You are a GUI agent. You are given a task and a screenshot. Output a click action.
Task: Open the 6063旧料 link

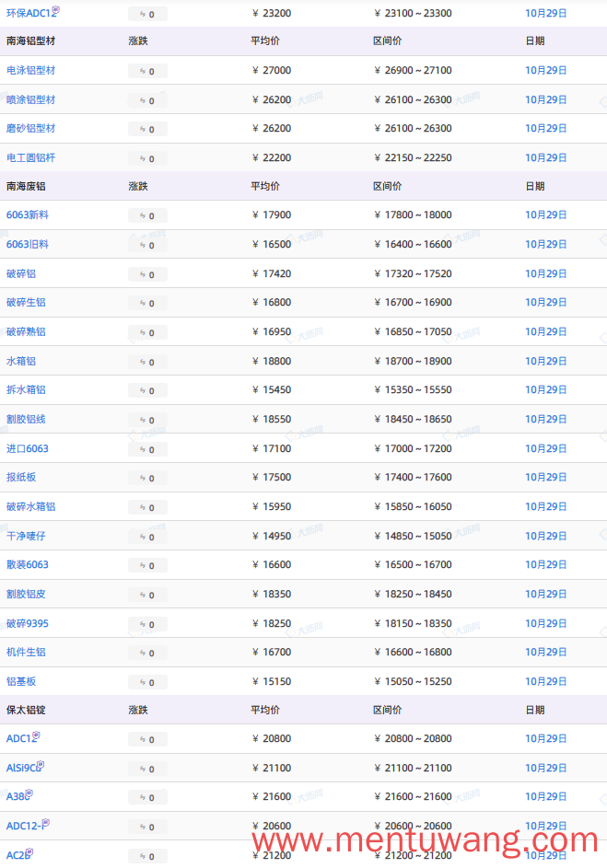tap(27, 244)
